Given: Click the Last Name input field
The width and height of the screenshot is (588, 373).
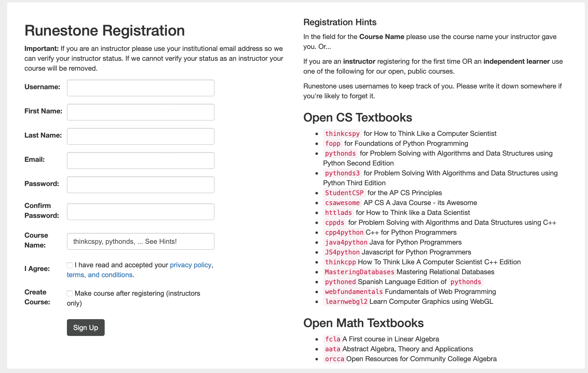Looking at the screenshot, I should point(140,136).
